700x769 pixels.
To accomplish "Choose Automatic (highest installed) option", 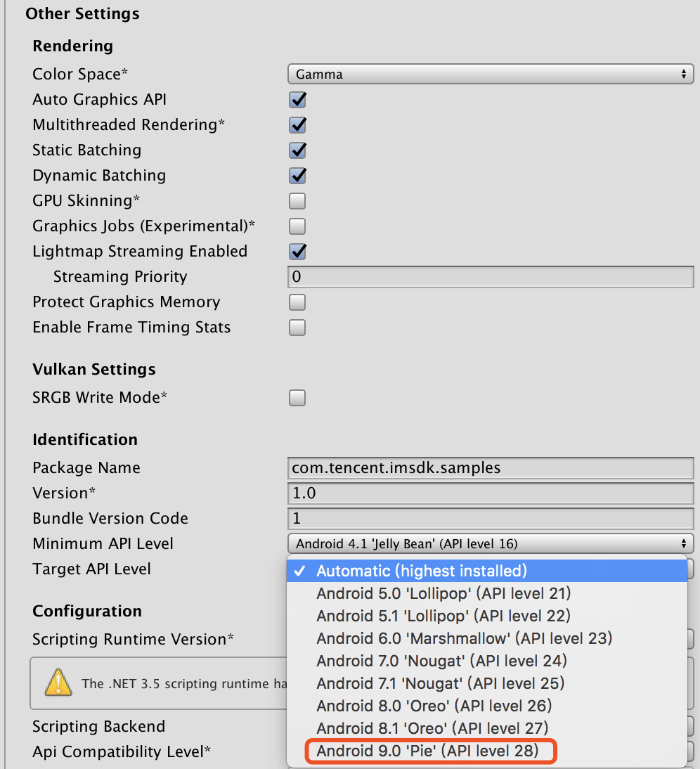I will click(x=422, y=571).
